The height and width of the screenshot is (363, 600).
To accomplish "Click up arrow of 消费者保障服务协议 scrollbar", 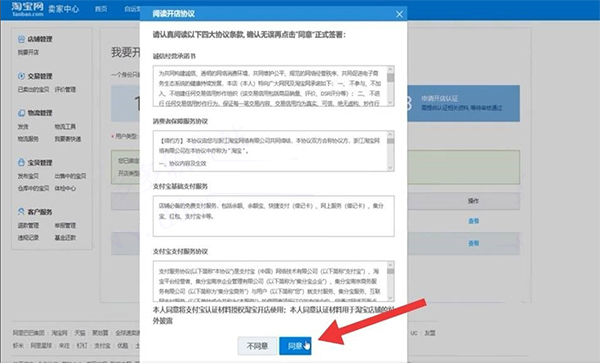I will click(390, 134).
